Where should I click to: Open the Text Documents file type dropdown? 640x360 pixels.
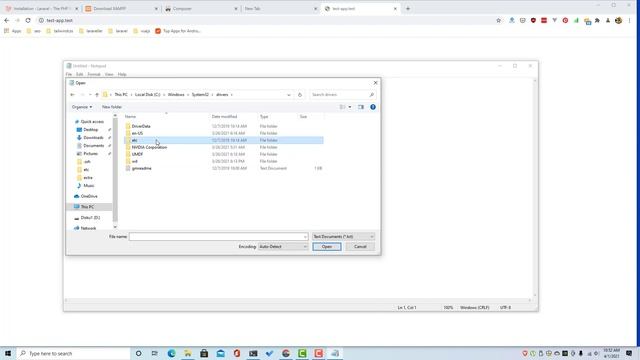(343, 237)
